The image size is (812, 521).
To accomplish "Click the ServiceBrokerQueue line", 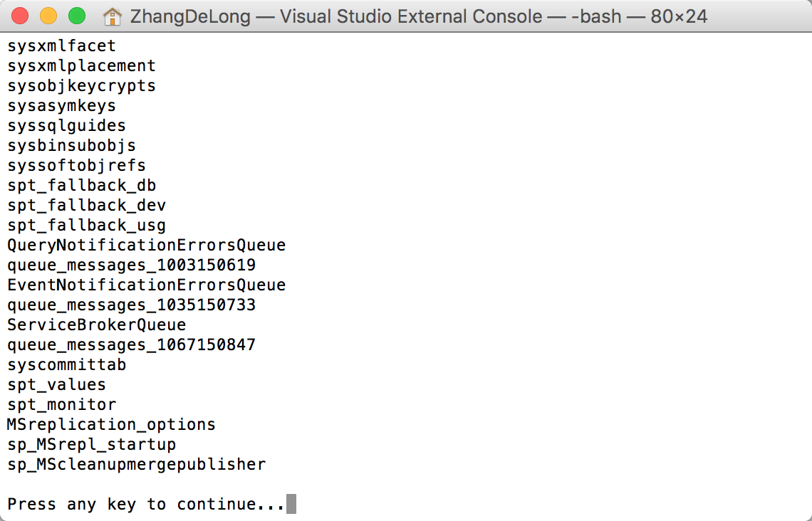I will pyautogui.click(x=96, y=325).
